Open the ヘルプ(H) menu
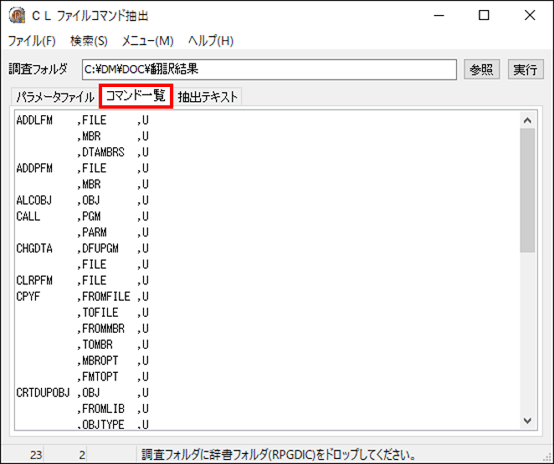This screenshot has width=554, height=464. click(x=211, y=41)
